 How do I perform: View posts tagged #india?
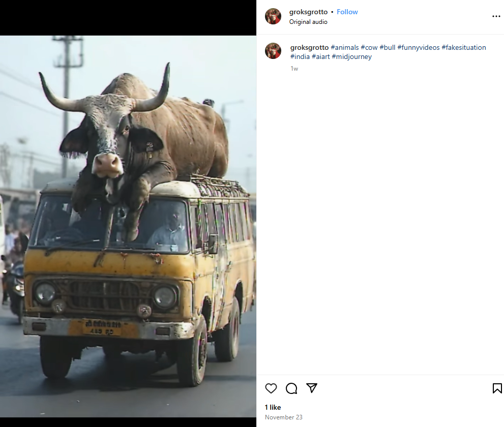[300, 56]
